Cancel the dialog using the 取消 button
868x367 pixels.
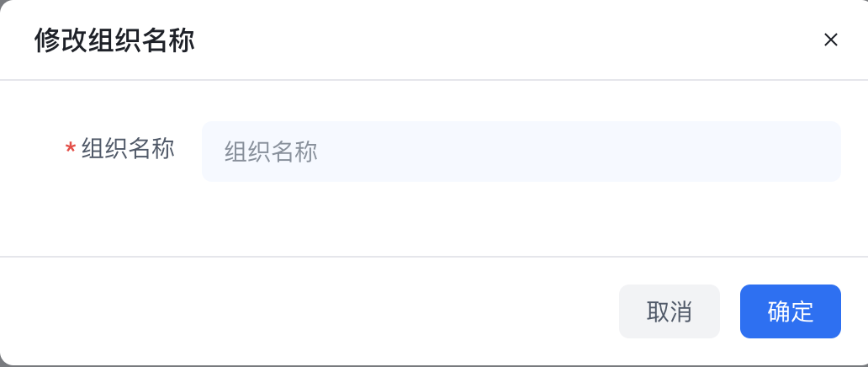point(670,311)
